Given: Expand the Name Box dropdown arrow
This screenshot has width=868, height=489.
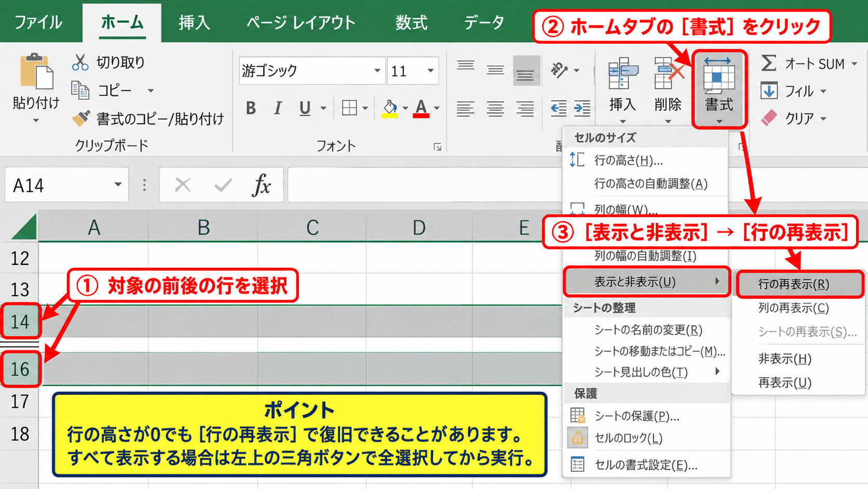Looking at the screenshot, I should point(118,185).
